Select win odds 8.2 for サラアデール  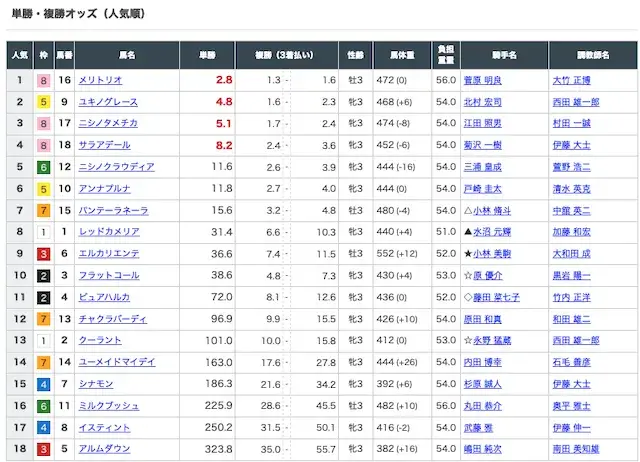[224, 145]
